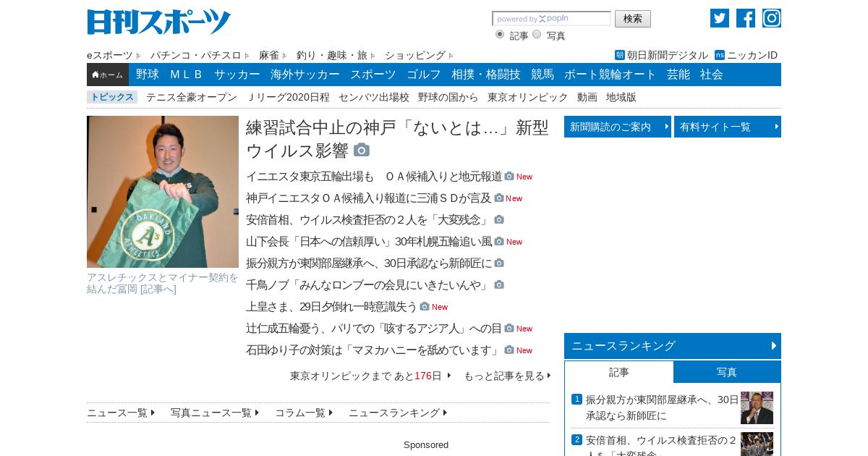Click rank 1 振分親方 thumbnail image
This screenshot has height=456, width=868.
pyautogui.click(x=757, y=408)
